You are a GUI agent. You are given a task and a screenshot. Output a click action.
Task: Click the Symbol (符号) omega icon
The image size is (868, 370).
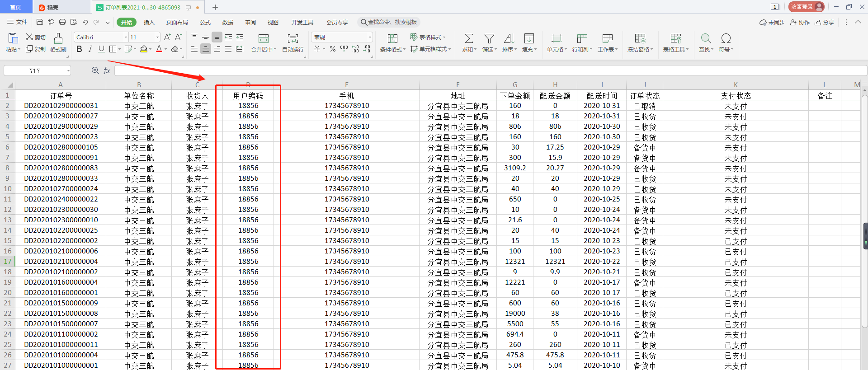(x=726, y=39)
